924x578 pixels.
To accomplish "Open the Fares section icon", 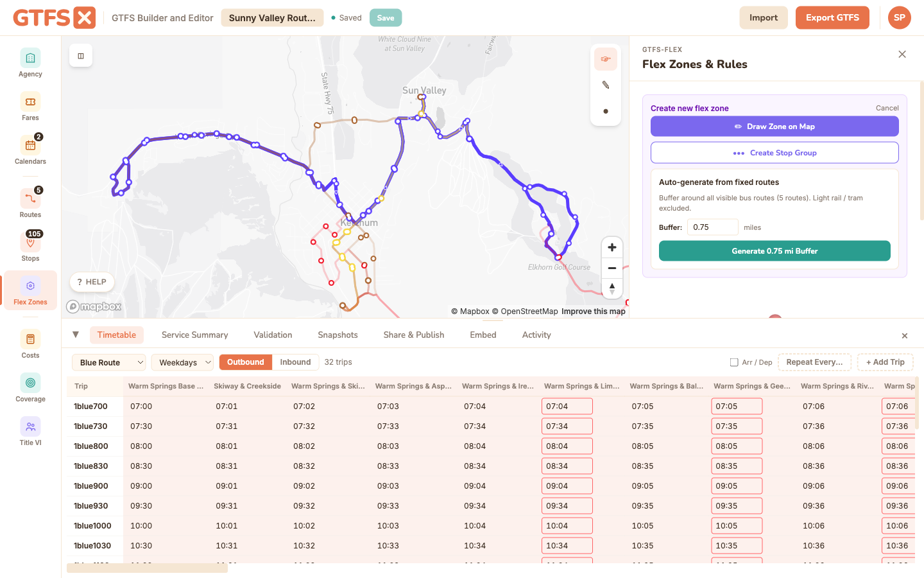I will point(30,101).
